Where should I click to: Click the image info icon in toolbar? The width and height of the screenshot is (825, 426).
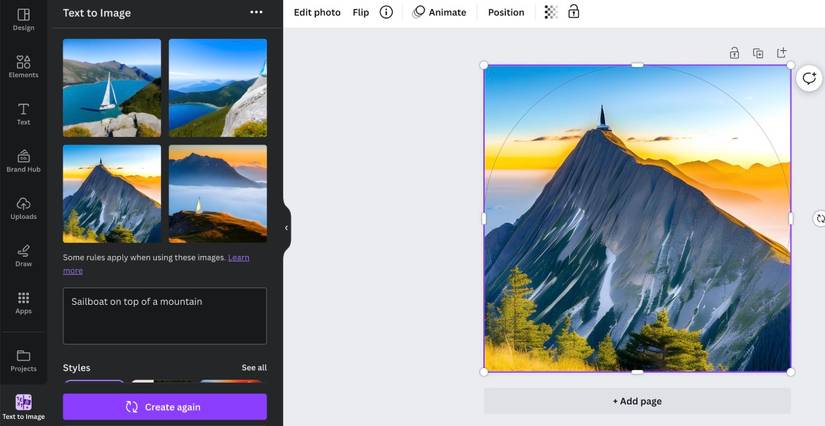[x=386, y=12]
